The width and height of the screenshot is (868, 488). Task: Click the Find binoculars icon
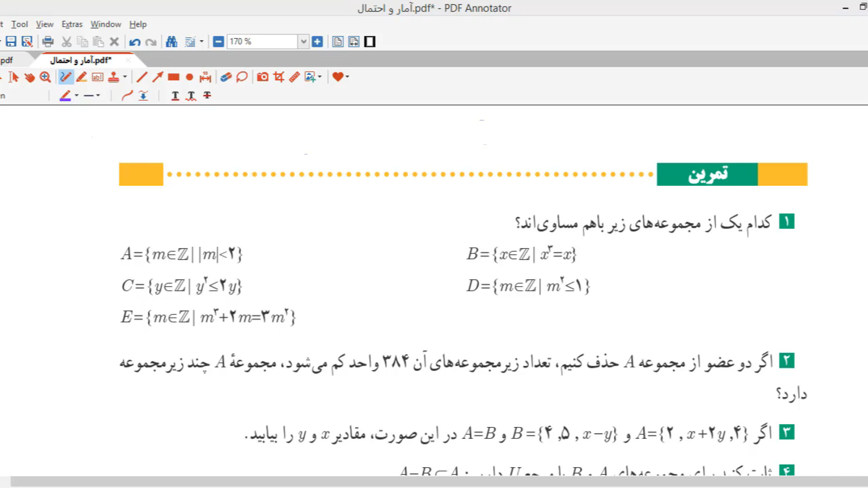171,42
